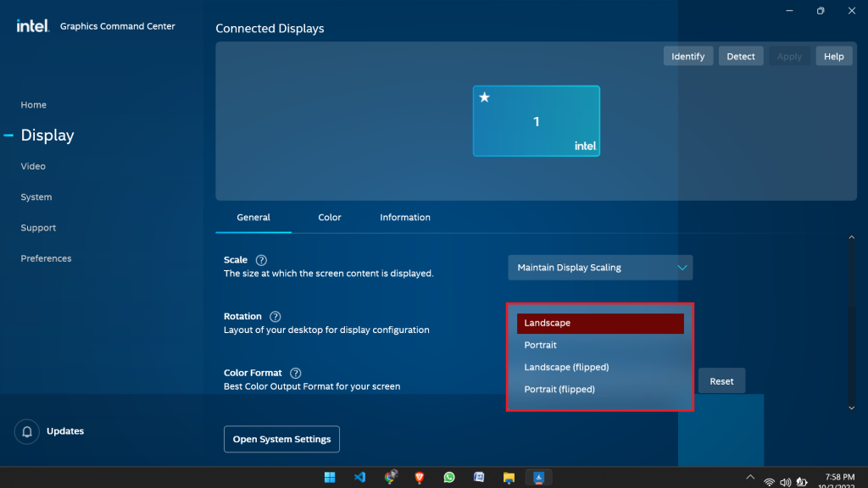The width and height of the screenshot is (868, 488).
Task: Click the Color Format label text
Action: coord(253,373)
